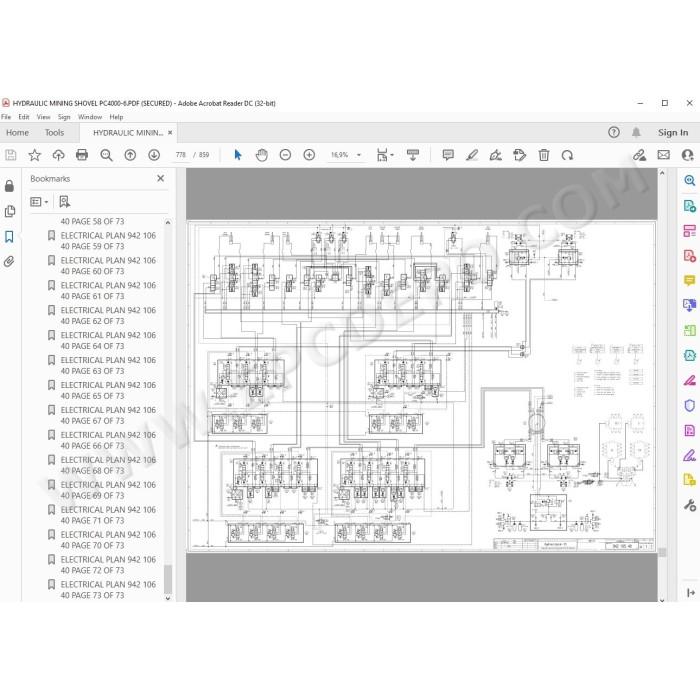Screen dimensions: 700x700
Task: Click the Sign In link
Action: click(673, 133)
